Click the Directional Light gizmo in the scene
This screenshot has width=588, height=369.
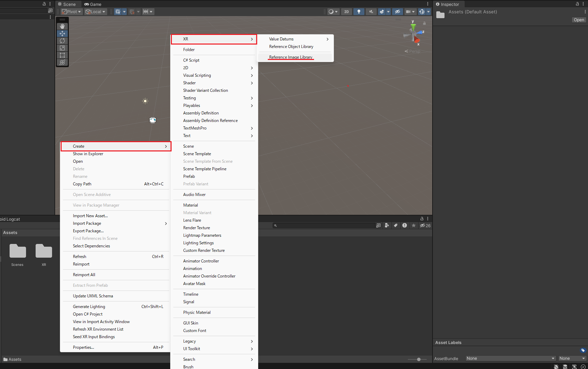tap(145, 101)
